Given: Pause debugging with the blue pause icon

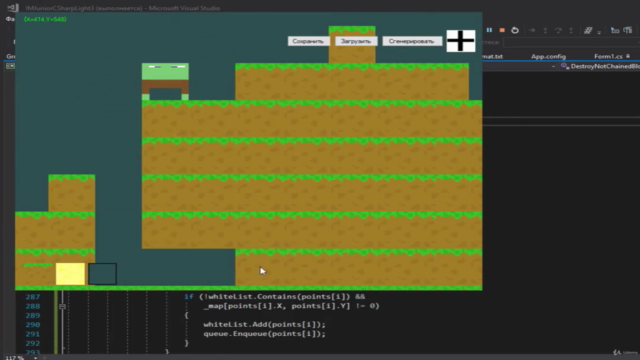Looking at the screenshot, I should [x=489, y=30].
